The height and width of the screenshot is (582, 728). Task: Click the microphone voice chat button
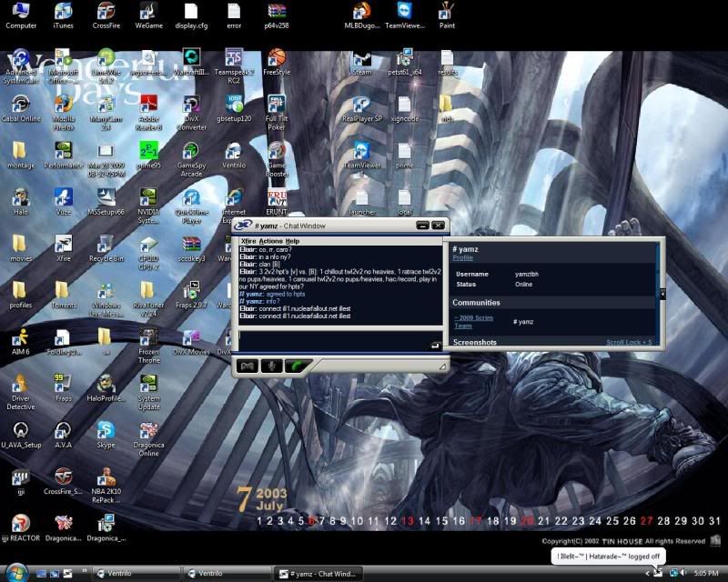(x=271, y=366)
